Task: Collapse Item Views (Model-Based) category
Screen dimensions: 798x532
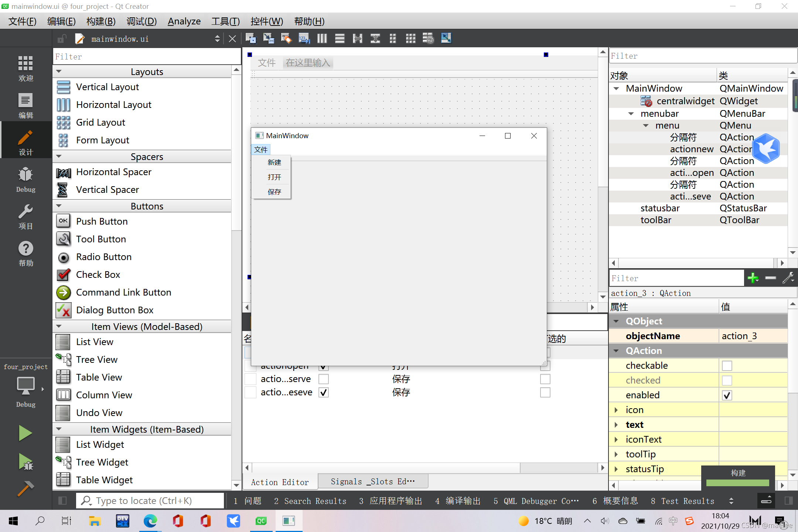Action: [x=59, y=327]
